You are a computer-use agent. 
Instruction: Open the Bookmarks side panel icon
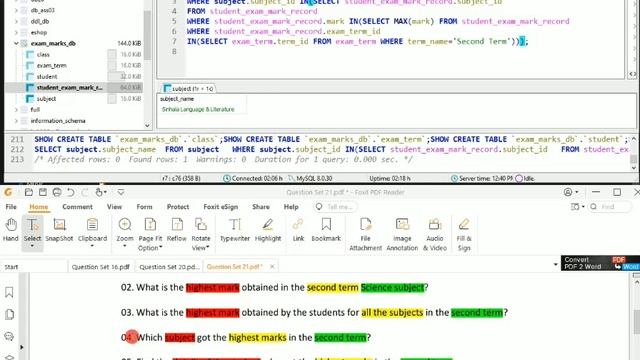click(9, 292)
